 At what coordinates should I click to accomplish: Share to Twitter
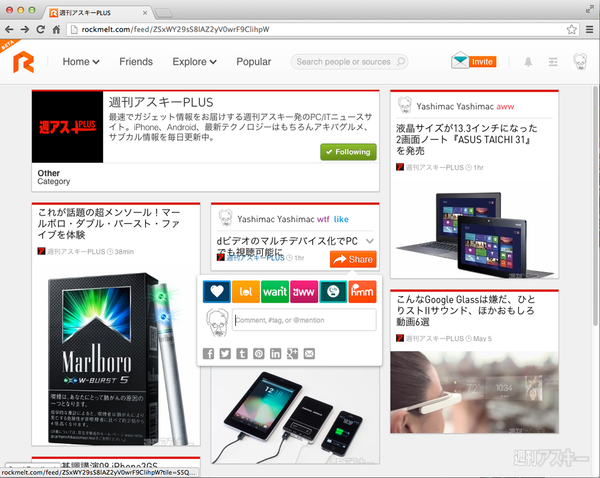(225, 354)
